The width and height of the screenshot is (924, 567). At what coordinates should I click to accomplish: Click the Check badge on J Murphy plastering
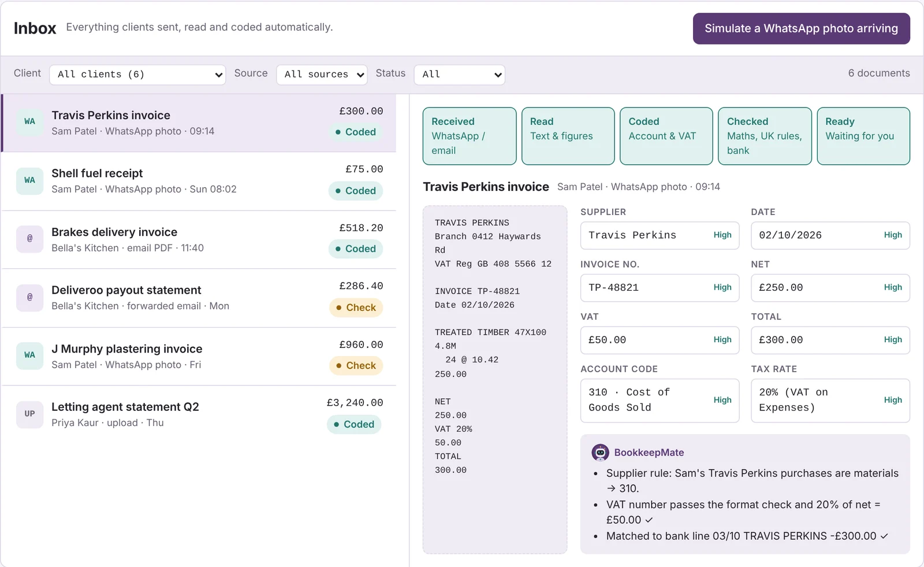[x=356, y=366]
